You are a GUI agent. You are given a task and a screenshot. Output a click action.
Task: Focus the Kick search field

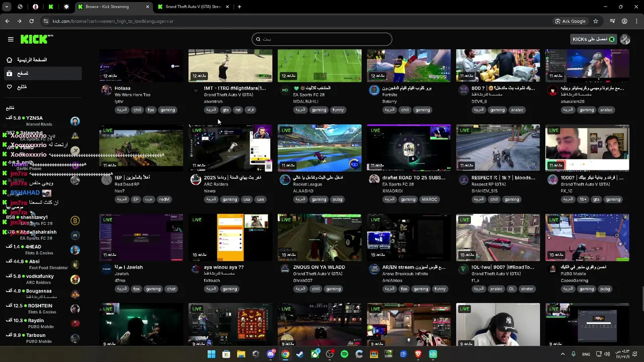click(322, 39)
